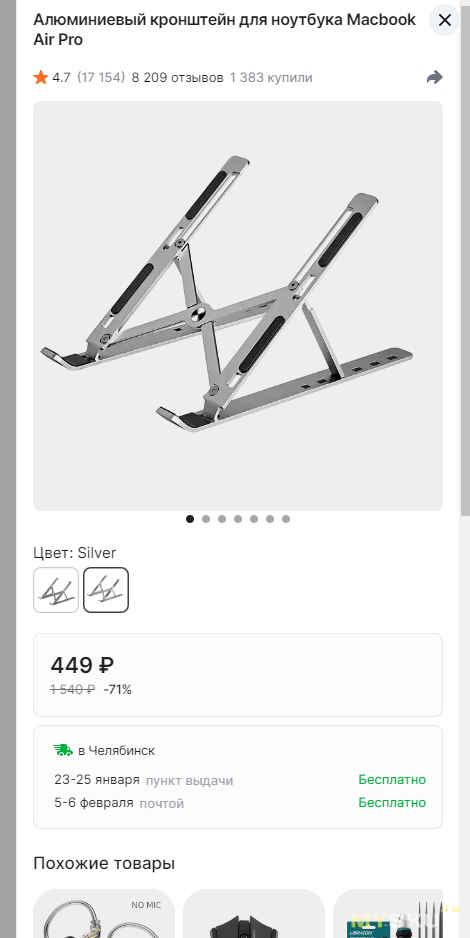Go to the third image dot
The height and width of the screenshot is (938, 470).
(222, 519)
